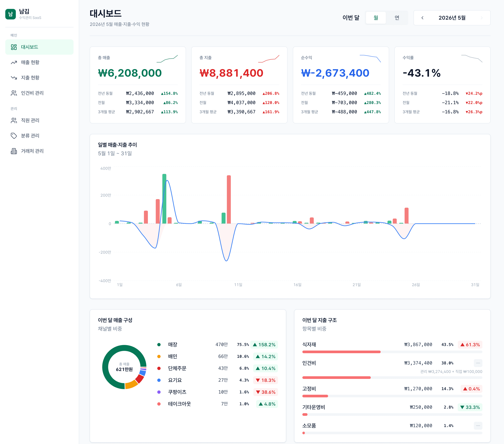Click the 인건비 관리 people icon
The image size is (504, 444).
click(x=14, y=93)
